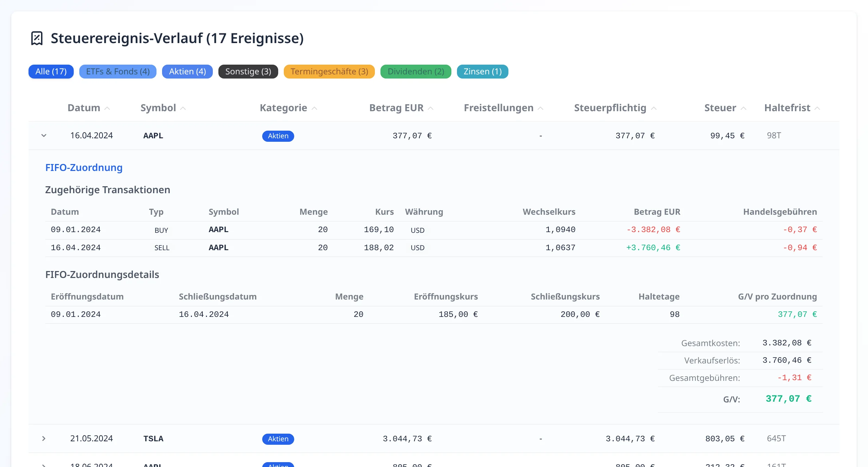This screenshot has height=467, width=868.
Task: Sort by Kategorie column
Action: click(x=283, y=108)
